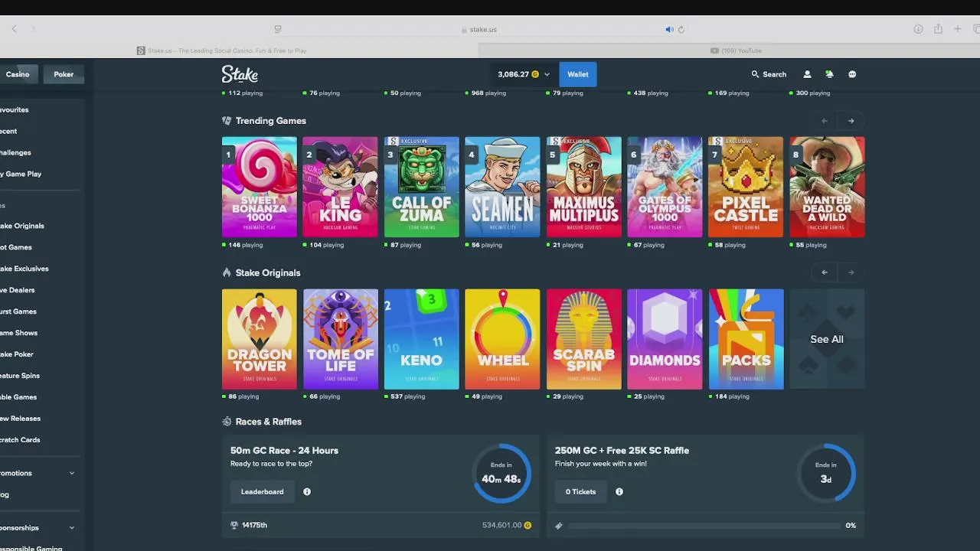Click the Races & Raffles heading icon

(x=227, y=422)
